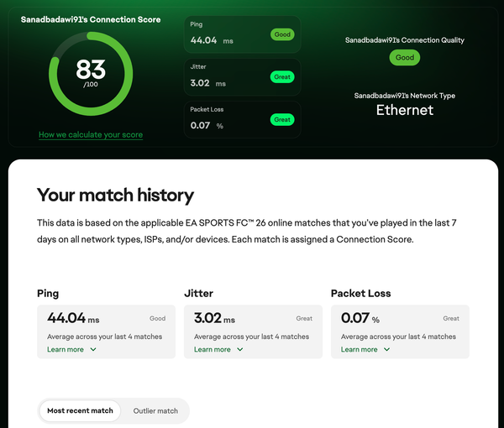504x428 pixels.
Task: Expand the Learn more chevron under Ping
Action: pos(93,350)
